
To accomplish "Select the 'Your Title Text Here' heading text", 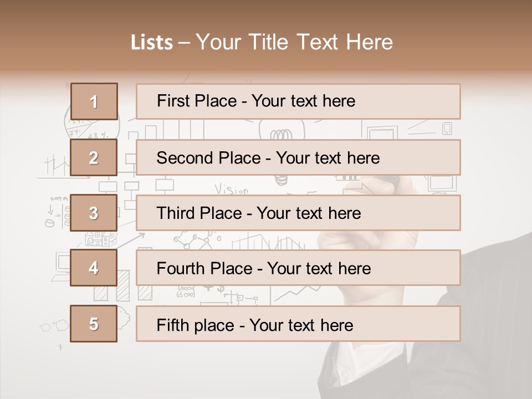I will [x=294, y=43].
